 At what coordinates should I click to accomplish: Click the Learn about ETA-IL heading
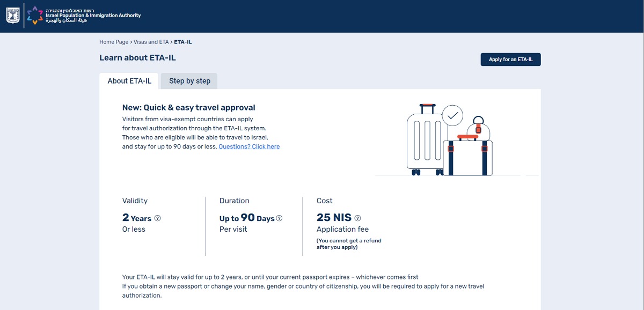pyautogui.click(x=137, y=58)
